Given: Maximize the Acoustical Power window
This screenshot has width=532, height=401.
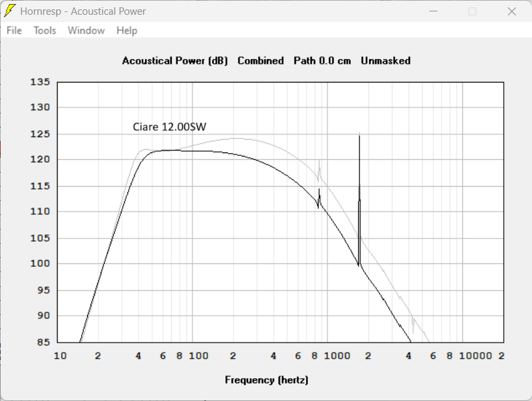Looking at the screenshot, I should click(x=472, y=11).
